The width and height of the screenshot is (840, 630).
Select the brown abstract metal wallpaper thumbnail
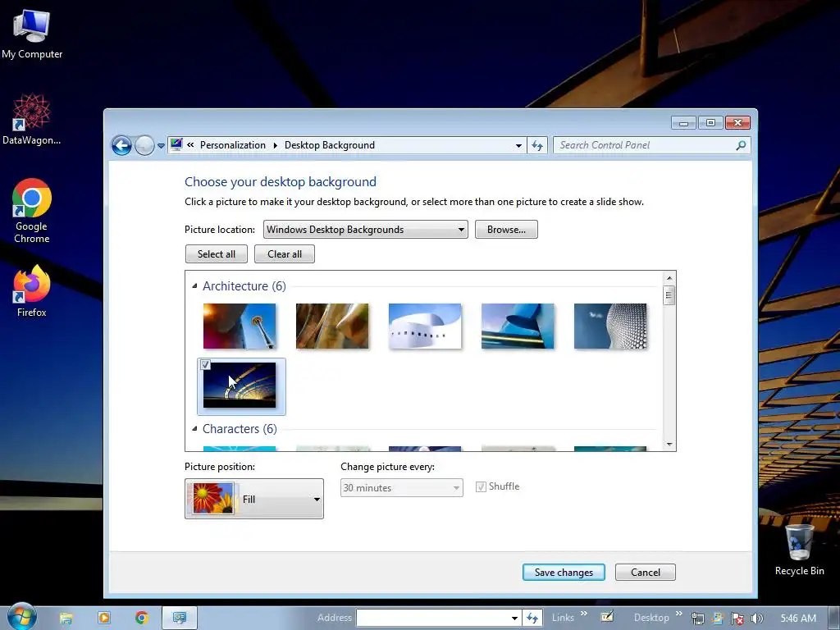pyautogui.click(x=332, y=326)
